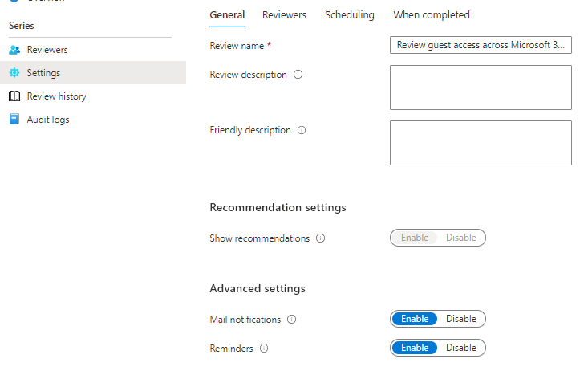This screenshot has height=371, width=588.
Task: Click info icon beside Mail notifications
Action: 292,320
